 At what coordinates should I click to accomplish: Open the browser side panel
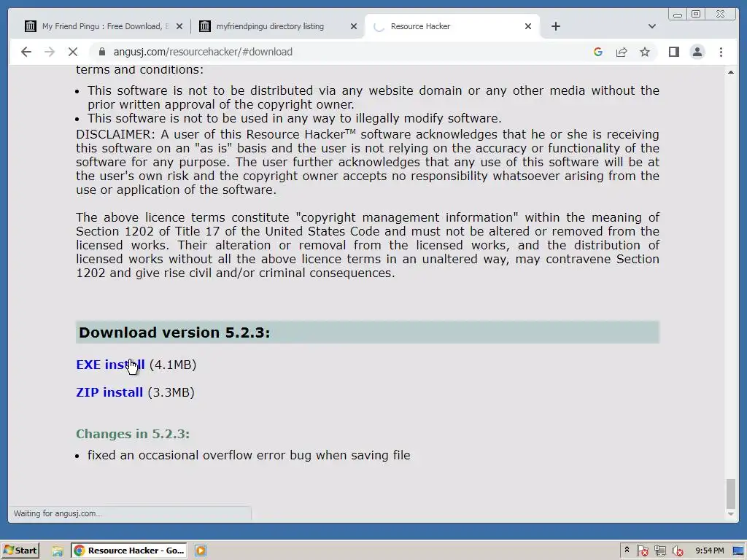click(673, 52)
